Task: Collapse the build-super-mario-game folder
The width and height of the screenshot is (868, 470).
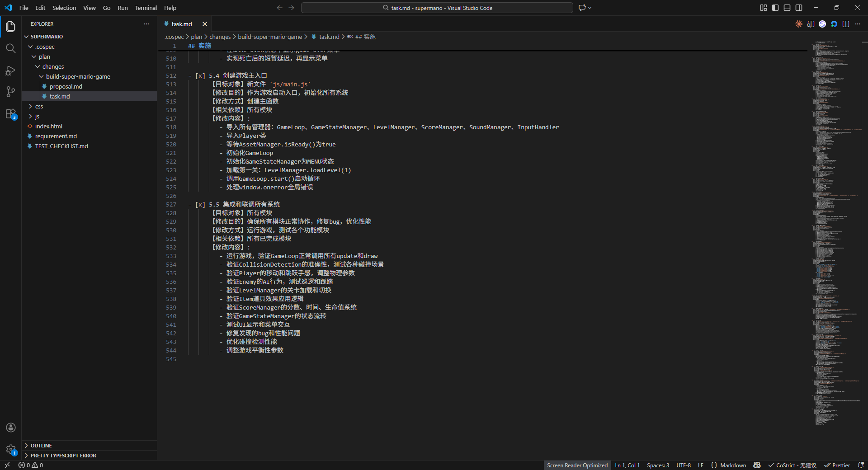Action: (78, 77)
